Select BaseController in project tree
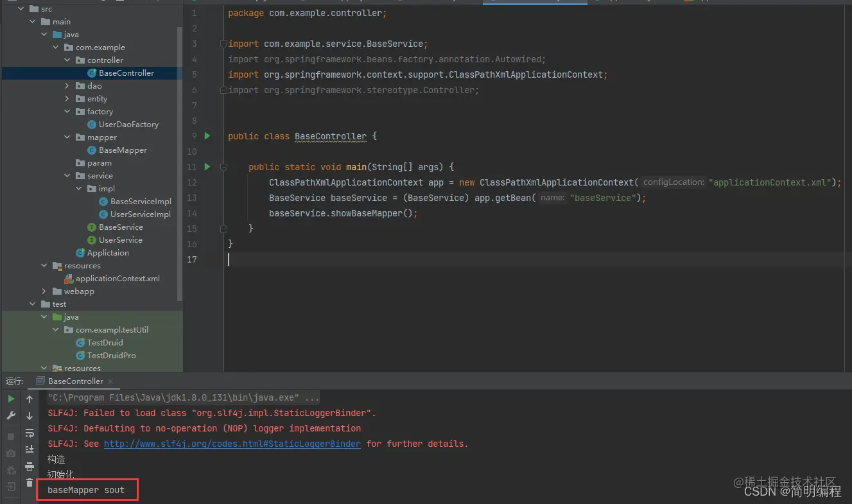This screenshot has width=852, height=504. 126,73
